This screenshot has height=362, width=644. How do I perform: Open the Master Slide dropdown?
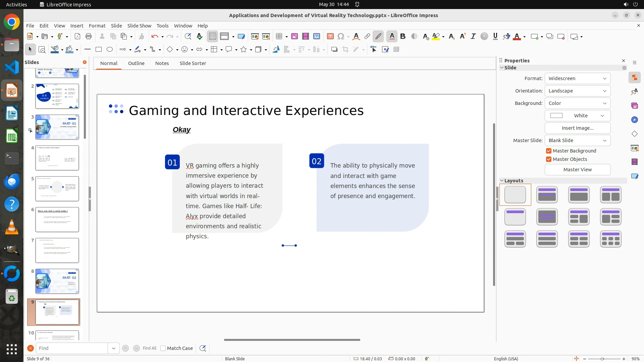(x=577, y=140)
